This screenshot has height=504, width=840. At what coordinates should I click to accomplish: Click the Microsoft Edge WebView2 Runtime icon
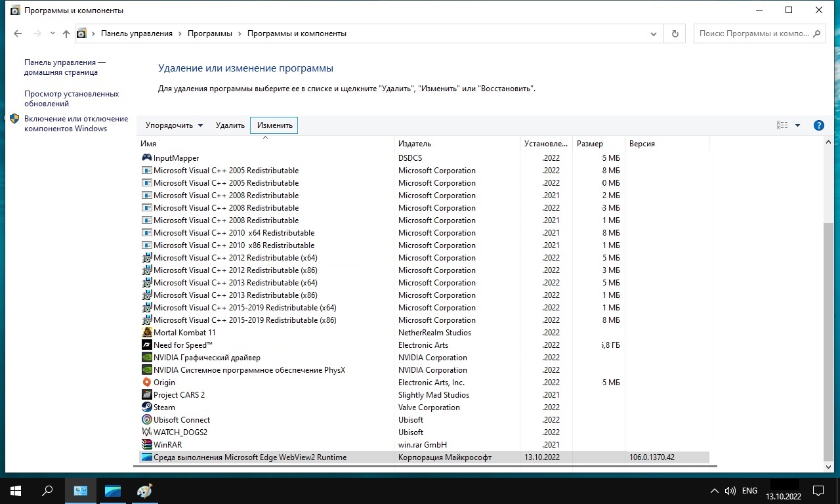pos(147,457)
